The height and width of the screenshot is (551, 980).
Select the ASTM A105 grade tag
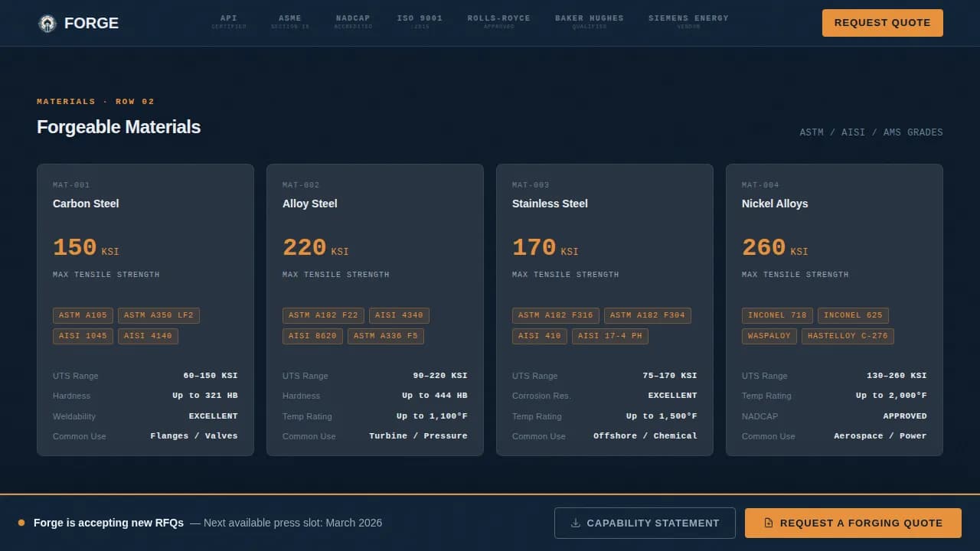tap(83, 315)
